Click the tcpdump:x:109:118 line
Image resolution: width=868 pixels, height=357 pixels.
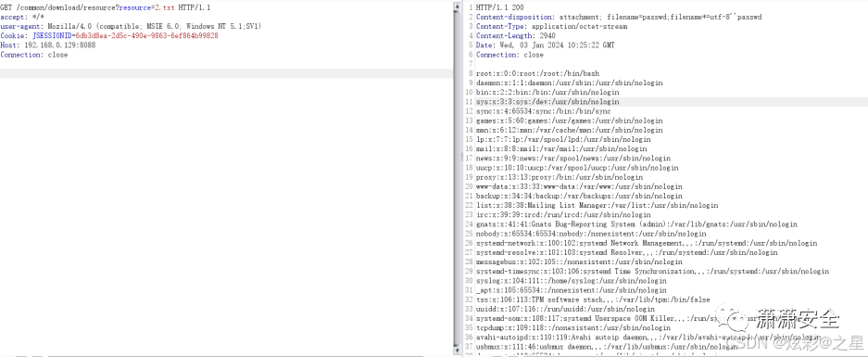(572, 328)
